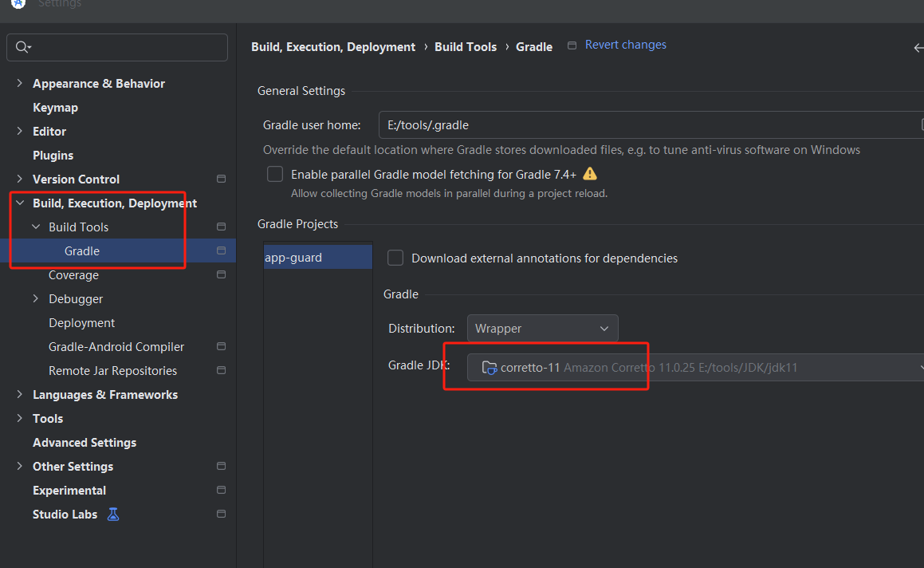Click the Gradle Projects heading
924x568 pixels.
297,224
